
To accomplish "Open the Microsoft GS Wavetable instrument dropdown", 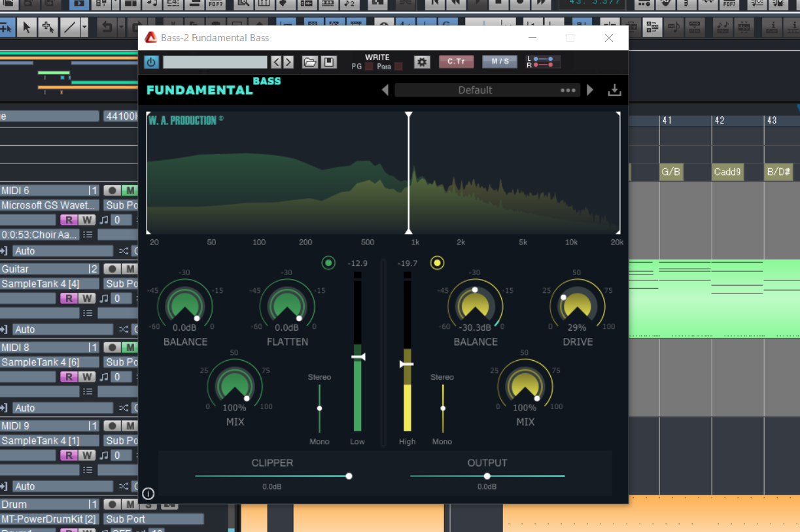I will [x=50, y=205].
